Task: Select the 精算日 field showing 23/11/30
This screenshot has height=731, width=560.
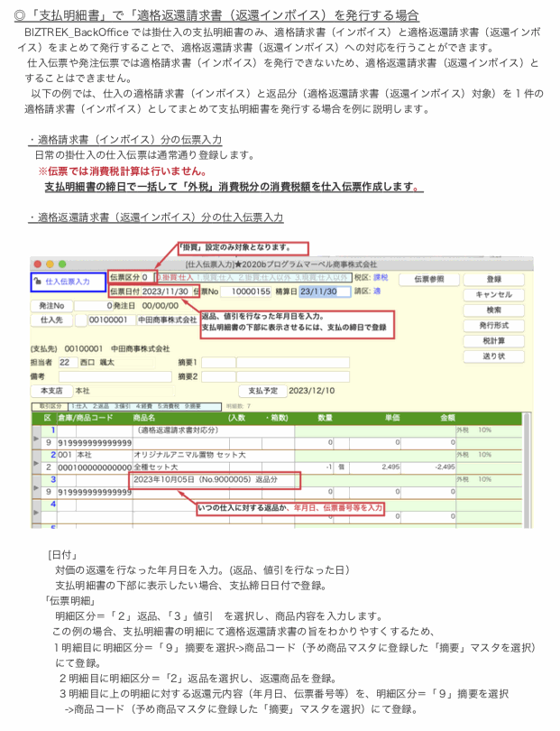Action: coord(319,291)
